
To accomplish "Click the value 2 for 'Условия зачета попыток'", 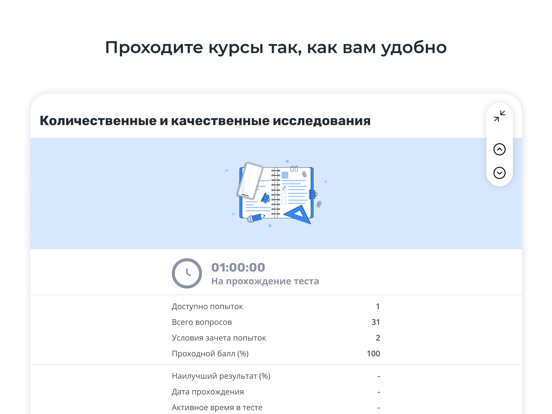I will click(x=378, y=338).
